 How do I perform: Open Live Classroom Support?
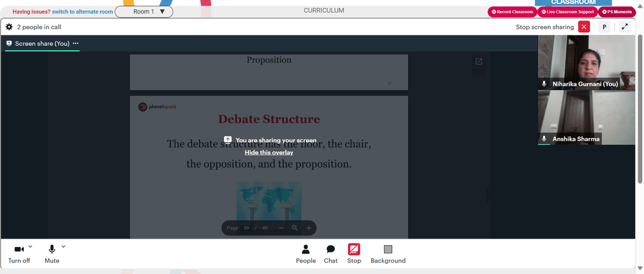[567, 12]
